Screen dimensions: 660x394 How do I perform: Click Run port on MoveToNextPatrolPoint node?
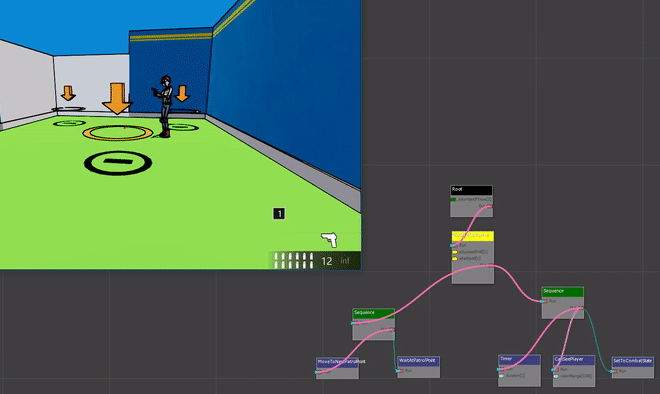point(319,372)
